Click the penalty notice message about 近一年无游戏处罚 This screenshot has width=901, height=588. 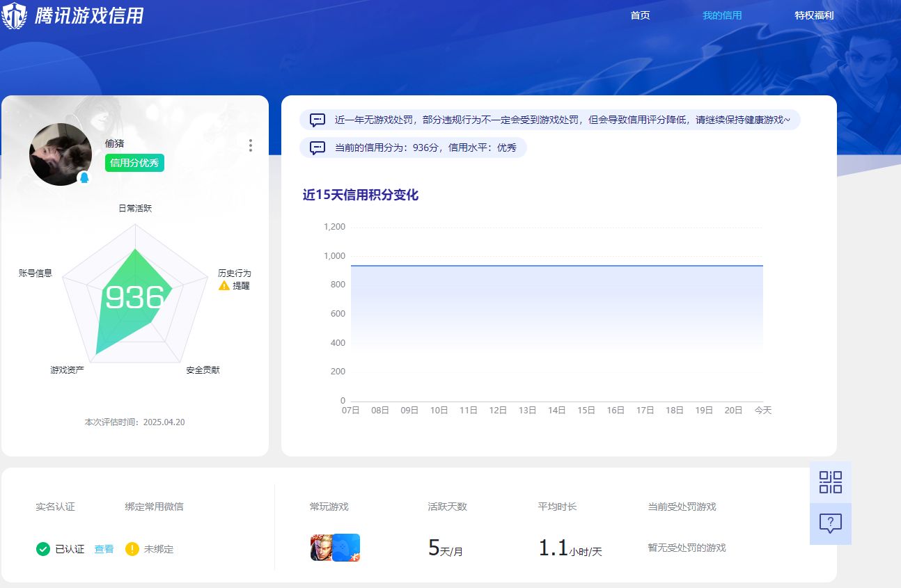[550, 120]
